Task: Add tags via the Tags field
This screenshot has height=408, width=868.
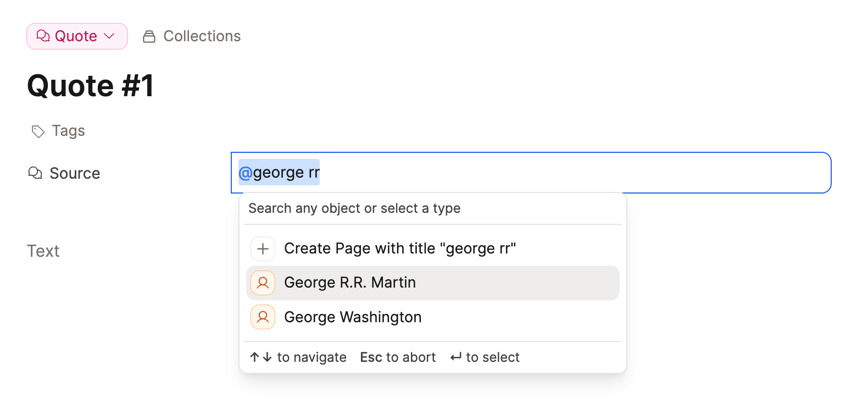Action: point(68,131)
